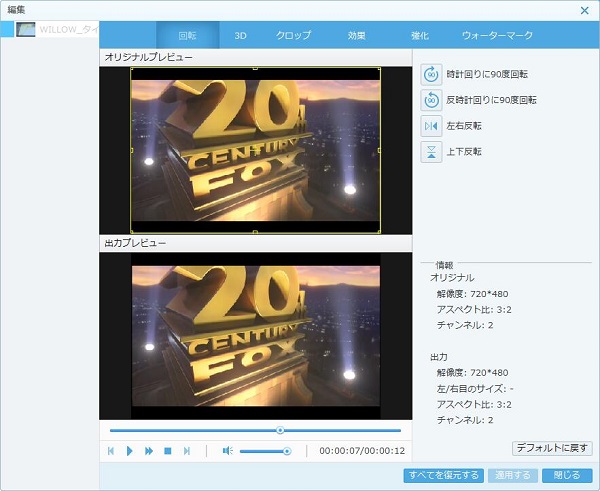600x491 pixels.
Task: Open the 3D tab
Action: (x=240, y=35)
